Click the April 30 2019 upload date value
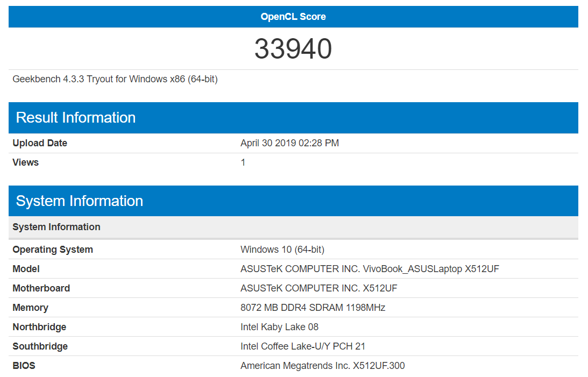This screenshot has width=588, height=377. [x=289, y=143]
